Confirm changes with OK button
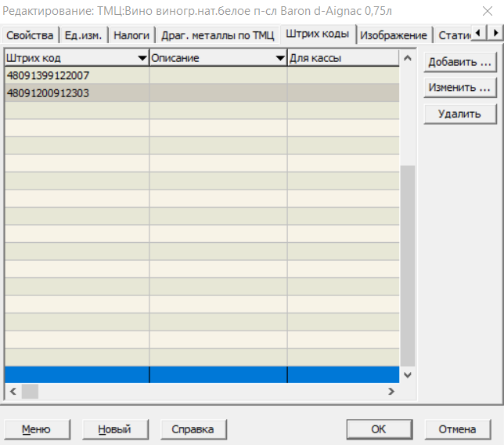504x445 pixels. pyautogui.click(x=379, y=429)
